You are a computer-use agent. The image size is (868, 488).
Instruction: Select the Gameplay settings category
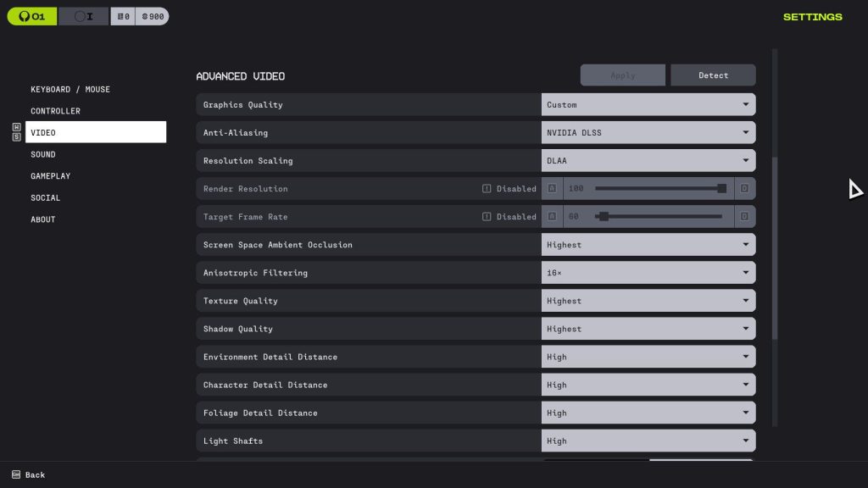pos(51,176)
